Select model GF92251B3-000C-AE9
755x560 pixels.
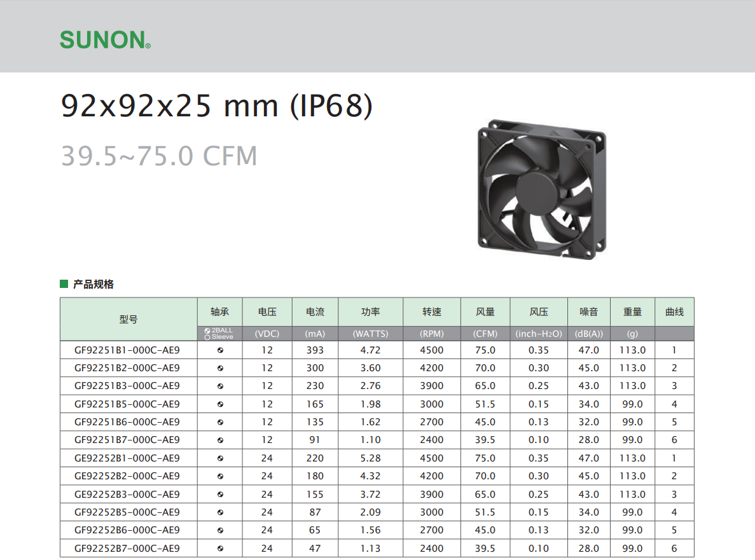tap(127, 386)
